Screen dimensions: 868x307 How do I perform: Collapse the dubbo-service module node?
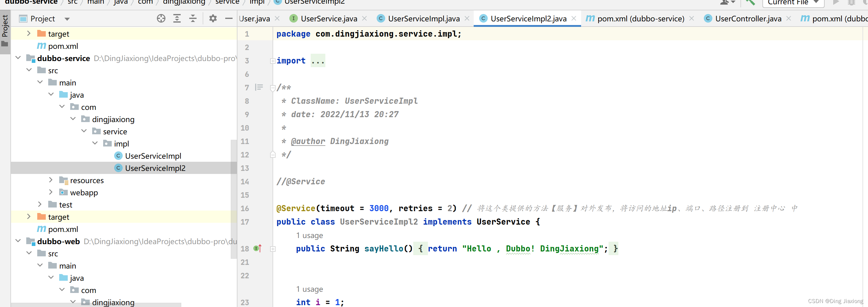18,58
